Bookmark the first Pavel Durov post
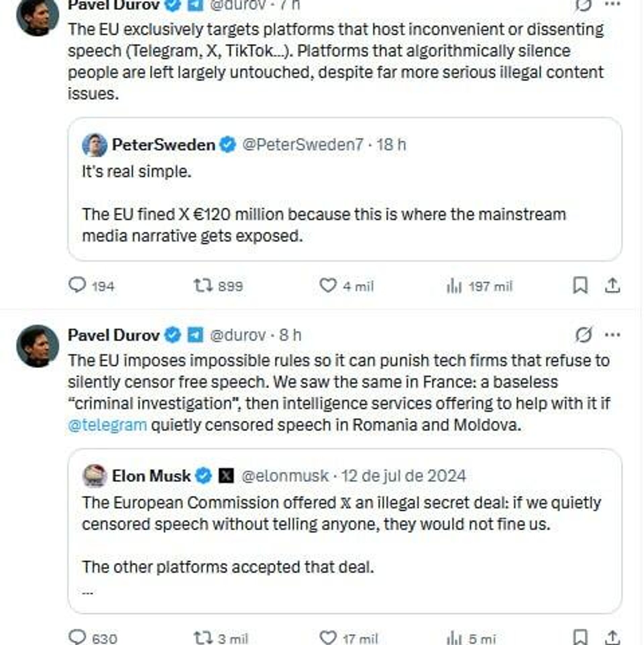644x645 pixels. pyautogui.click(x=580, y=285)
